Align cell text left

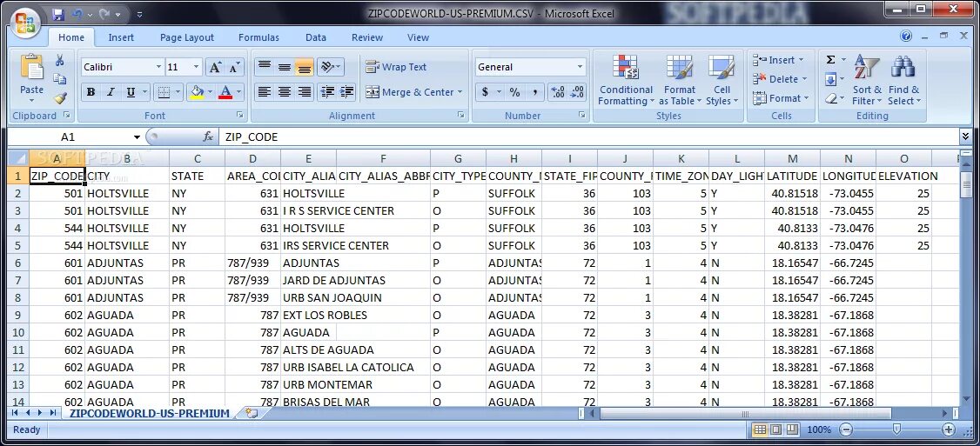click(x=265, y=92)
